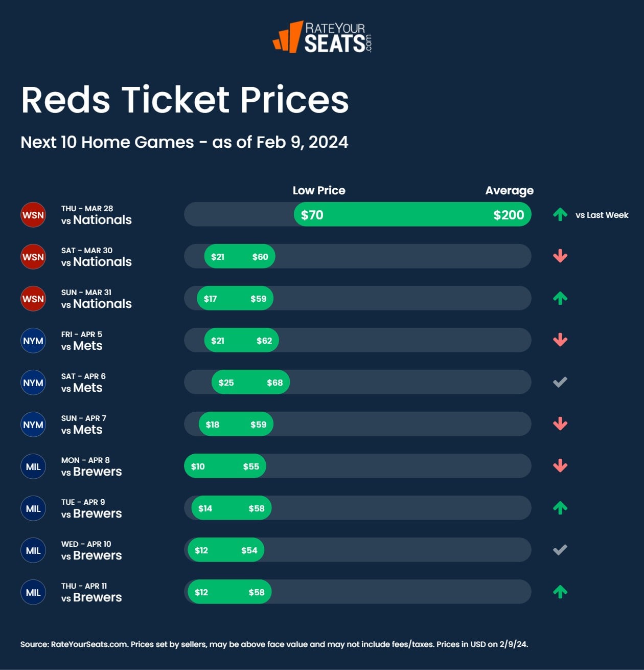The height and width of the screenshot is (670, 644).
Task: Click the WSN badge for Mar 31 game
Action: 33,299
